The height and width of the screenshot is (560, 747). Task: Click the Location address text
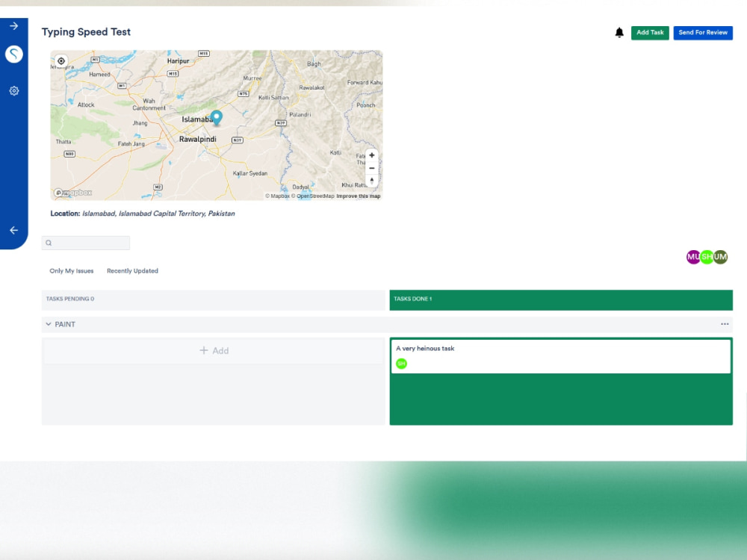[x=158, y=214]
